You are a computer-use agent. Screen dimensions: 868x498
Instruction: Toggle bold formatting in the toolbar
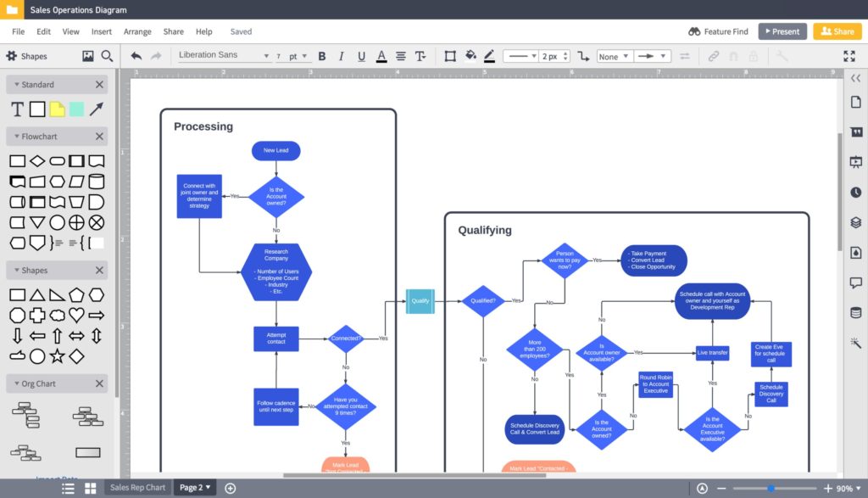(x=322, y=56)
